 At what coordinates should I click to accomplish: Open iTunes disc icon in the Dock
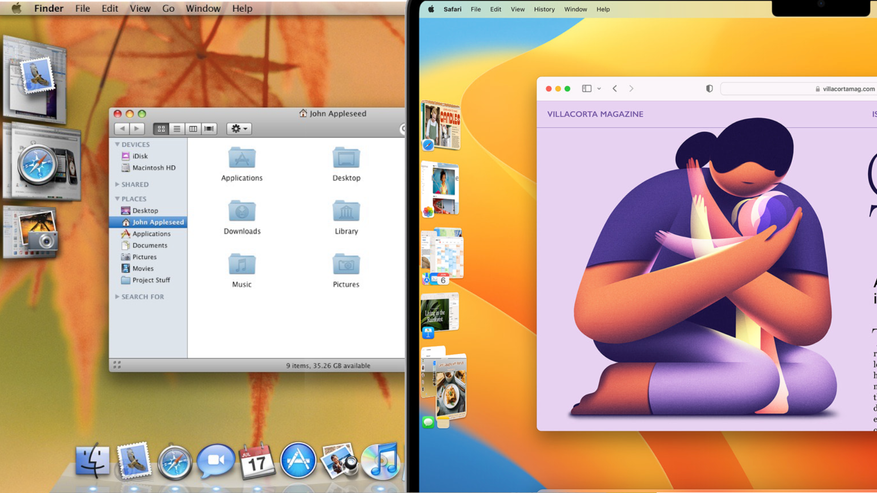tap(381, 461)
